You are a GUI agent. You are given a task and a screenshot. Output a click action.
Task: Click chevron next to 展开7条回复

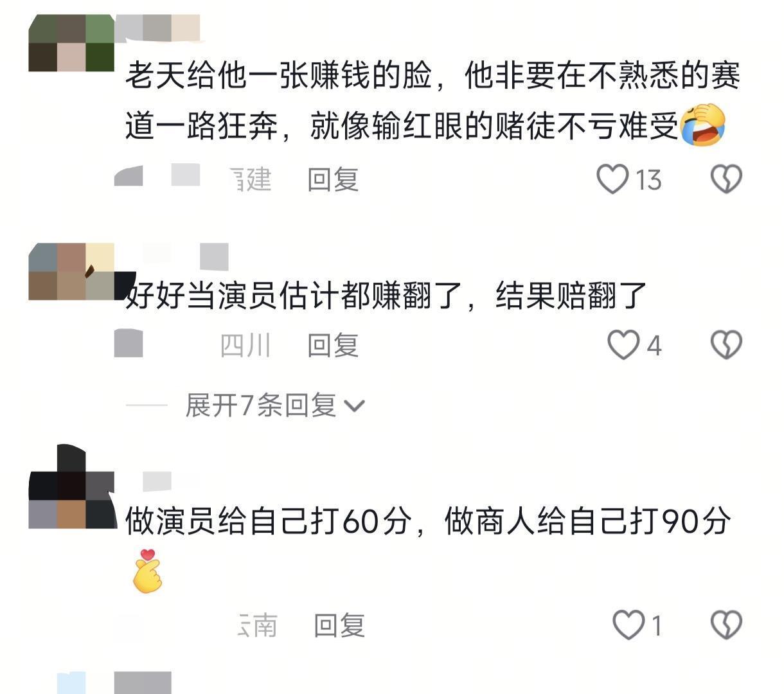tap(354, 406)
